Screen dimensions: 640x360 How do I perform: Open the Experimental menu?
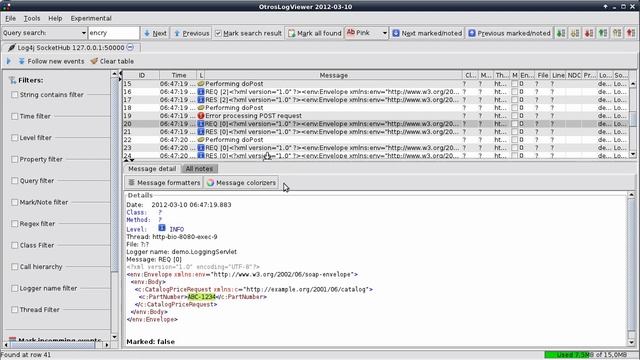(91, 18)
